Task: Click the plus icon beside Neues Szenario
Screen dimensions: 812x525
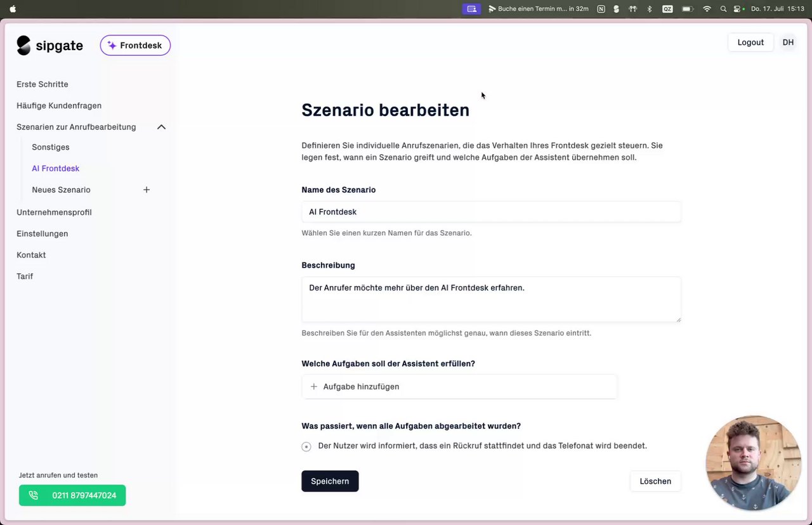Action: [x=147, y=190]
